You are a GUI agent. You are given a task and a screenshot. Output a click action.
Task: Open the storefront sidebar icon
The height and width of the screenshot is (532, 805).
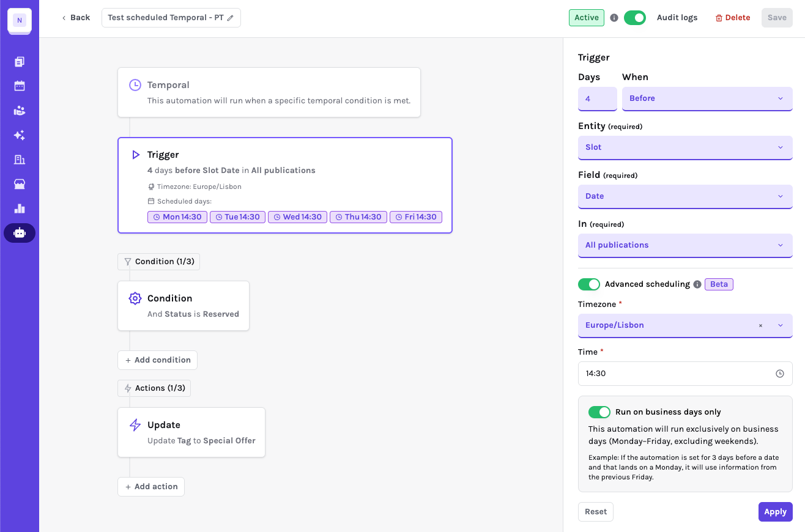pos(20,184)
